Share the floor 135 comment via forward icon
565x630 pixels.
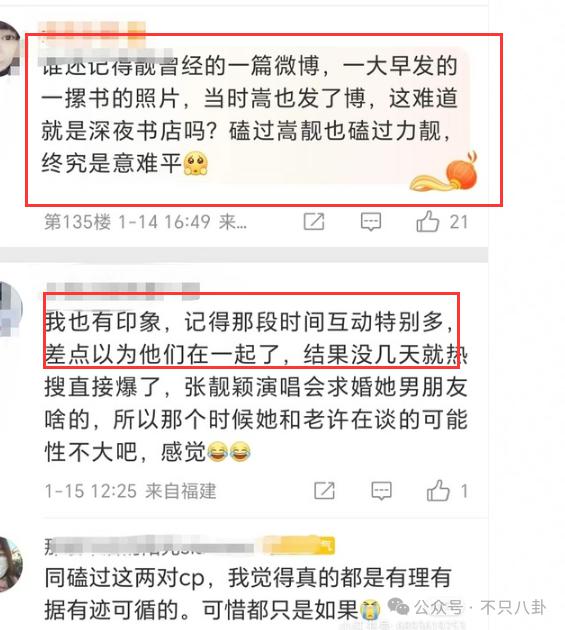pyautogui.click(x=313, y=222)
